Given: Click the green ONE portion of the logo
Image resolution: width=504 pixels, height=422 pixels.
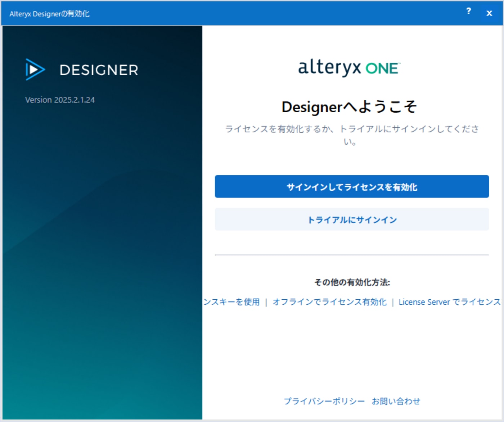Looking at the screenshot, I should tap(382, 68).
